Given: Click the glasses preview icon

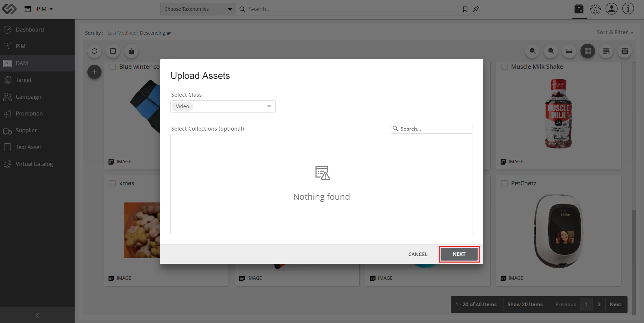Looking at the screenshot, I should coord(569,51).
